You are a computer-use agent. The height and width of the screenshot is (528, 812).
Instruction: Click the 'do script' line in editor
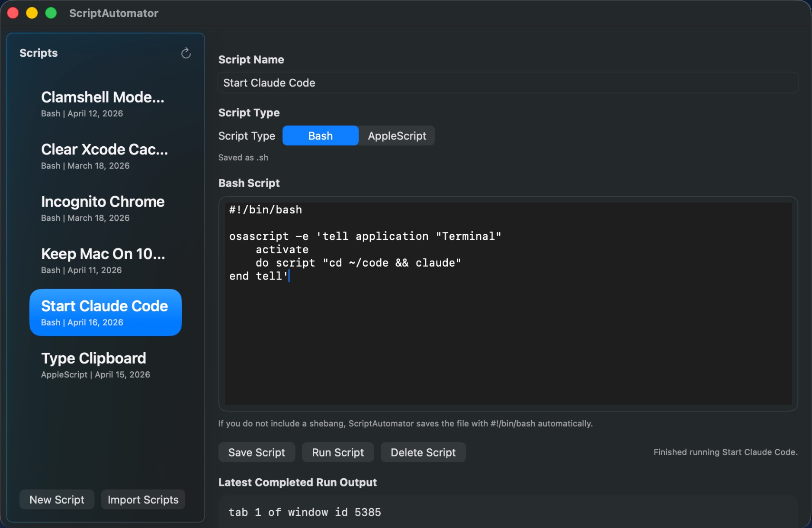click(358, 263)
